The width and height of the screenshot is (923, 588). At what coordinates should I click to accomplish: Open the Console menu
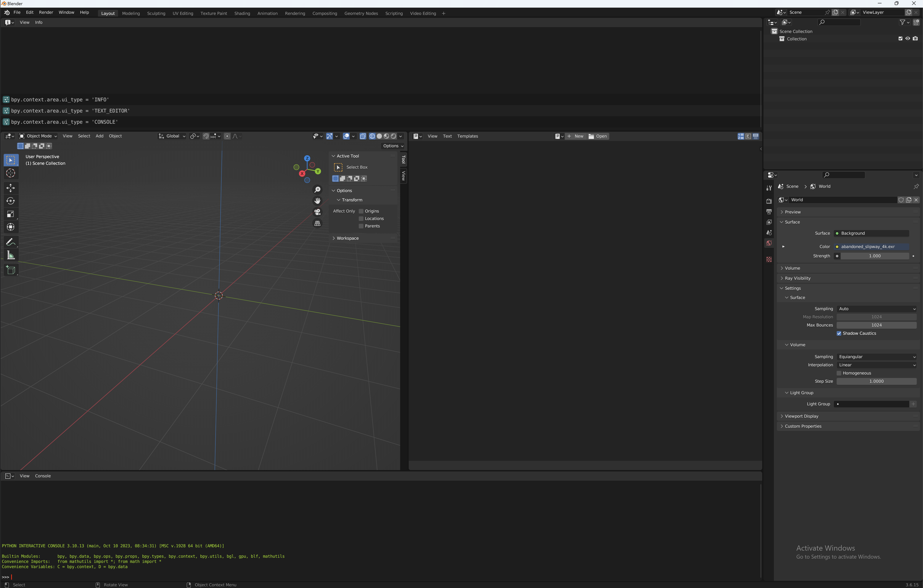click(43, 476)
